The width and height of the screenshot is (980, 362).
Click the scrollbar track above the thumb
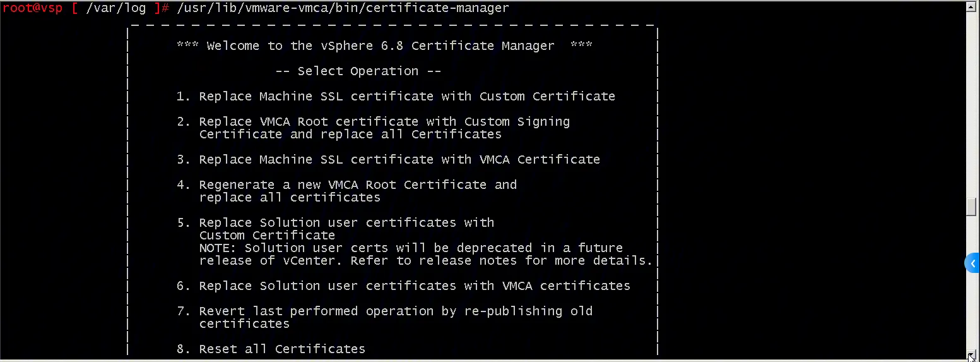tap(972, 101)
